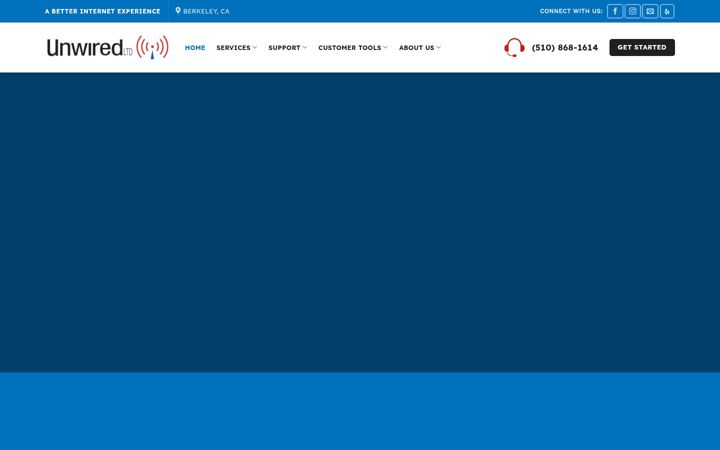Expand the About Us dropdown chevron
The width and height of the screenshot is (720, 450).
tap(439, 48)
